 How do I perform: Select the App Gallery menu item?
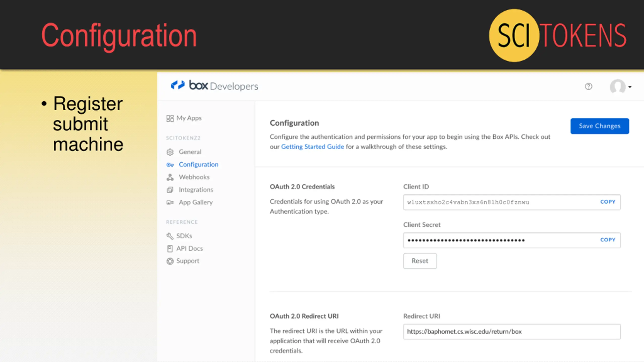tap(196, 202)
